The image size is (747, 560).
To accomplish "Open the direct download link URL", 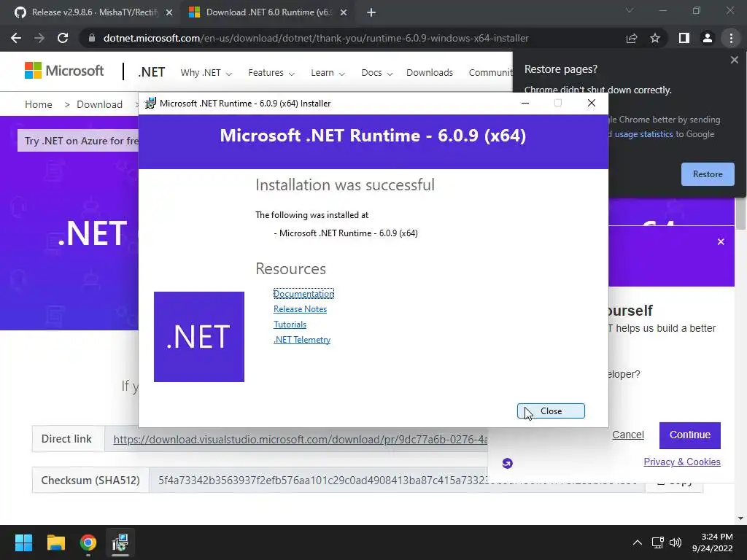I will (x=300, y=439).
